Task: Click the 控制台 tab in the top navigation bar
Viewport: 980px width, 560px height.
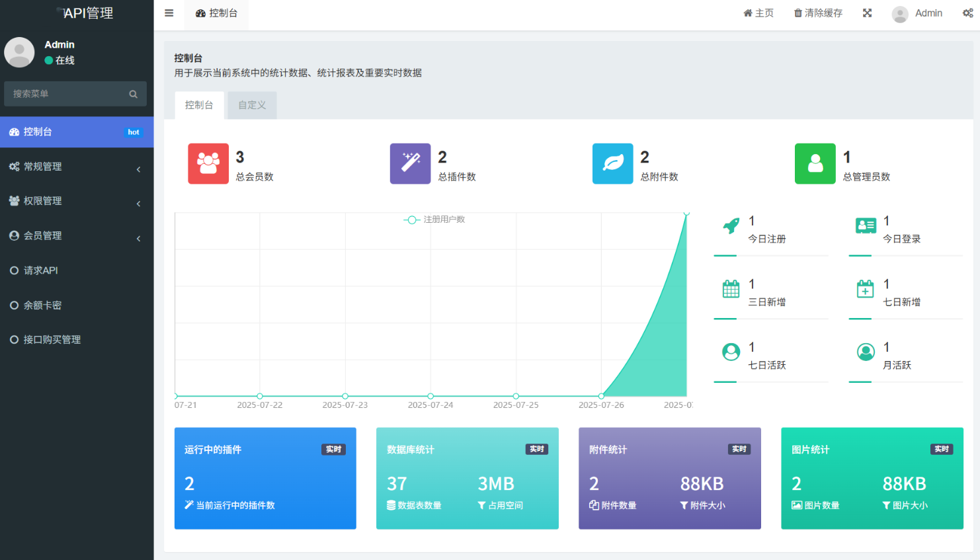Action: (x=216, y=13)
